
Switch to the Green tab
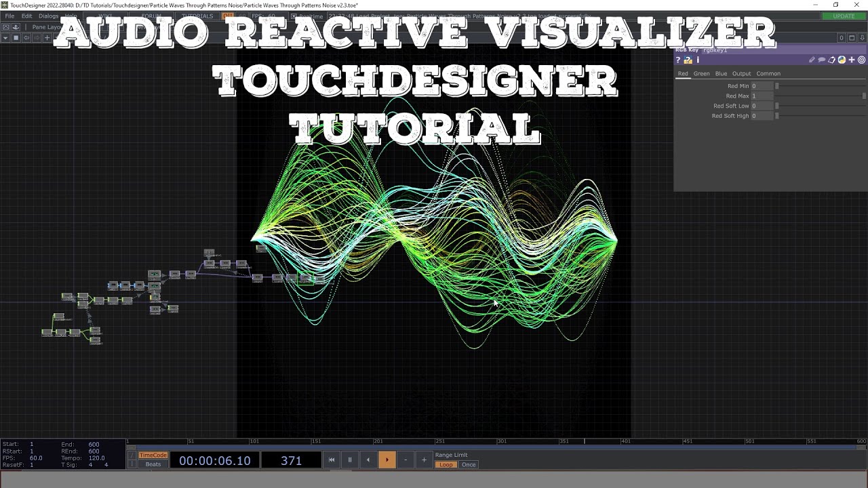click(x=701, y=73)
